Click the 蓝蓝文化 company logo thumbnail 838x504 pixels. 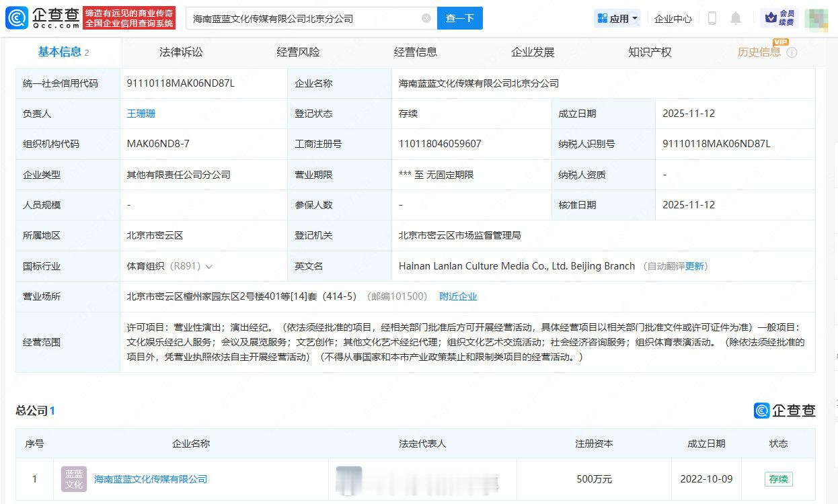[74, 479]
